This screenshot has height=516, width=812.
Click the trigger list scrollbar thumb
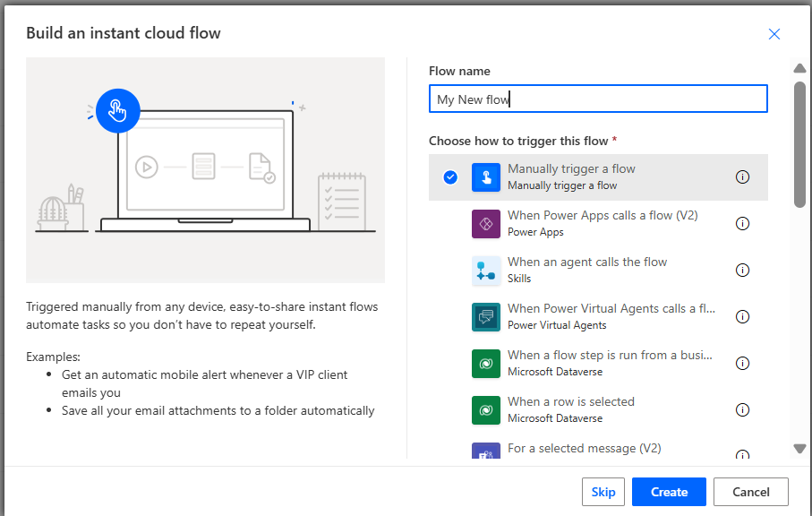point(800,144)
